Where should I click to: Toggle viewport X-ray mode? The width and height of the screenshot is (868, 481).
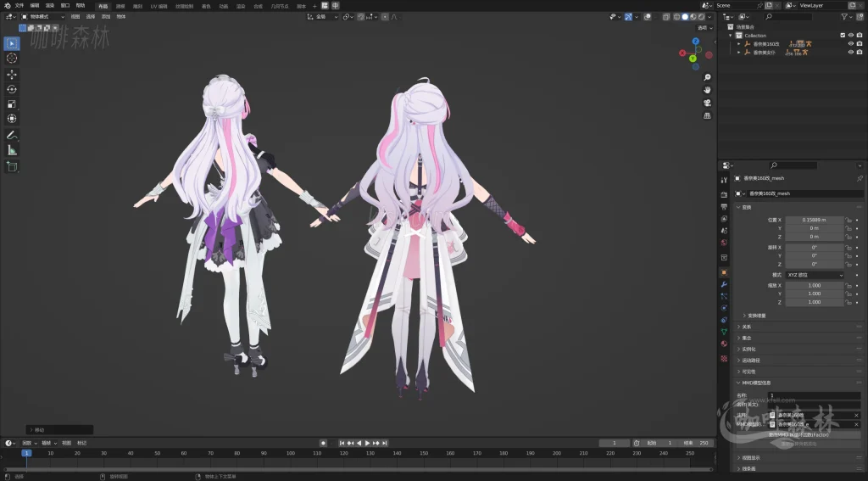666,17
